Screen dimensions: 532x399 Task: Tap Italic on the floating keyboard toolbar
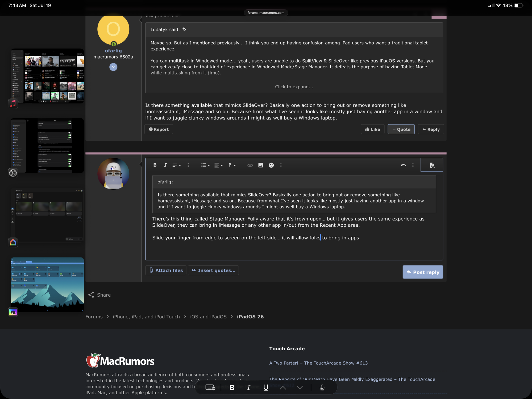248,388
